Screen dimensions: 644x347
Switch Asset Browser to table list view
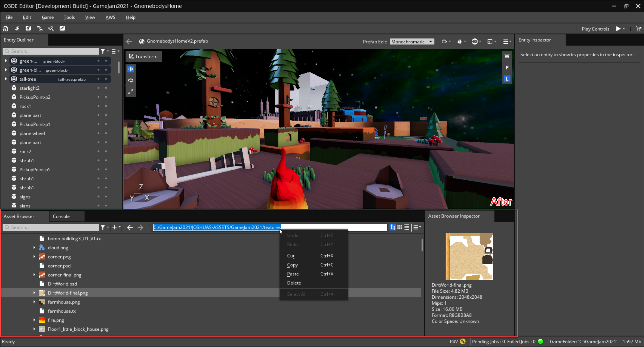(x=407, y=227)
